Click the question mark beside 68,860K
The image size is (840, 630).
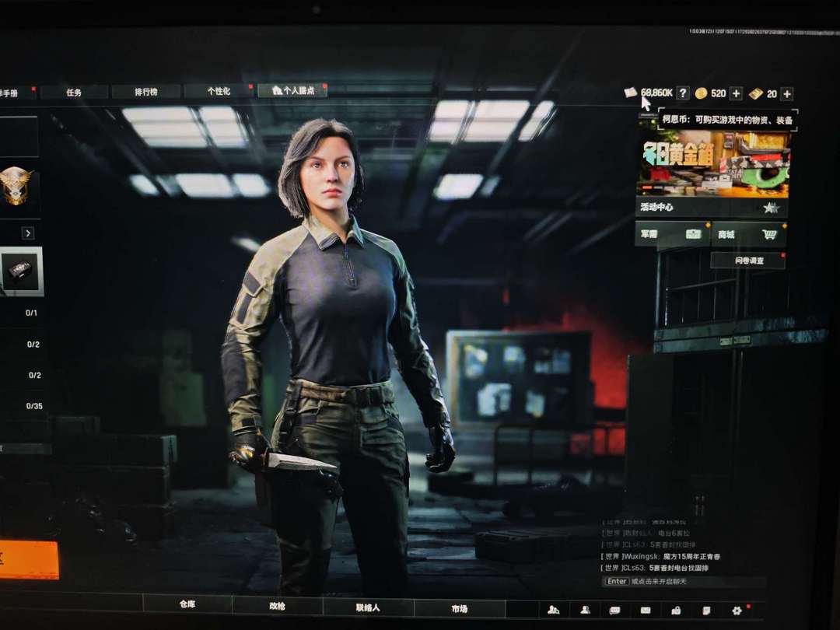[683, 93]
